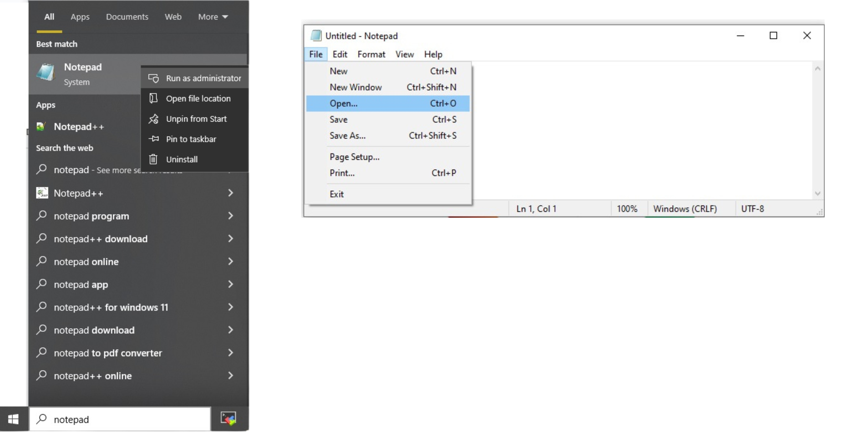868x435 pixels.
Task: Click the Windows Start button icon
Action: (x=12, y=419)
